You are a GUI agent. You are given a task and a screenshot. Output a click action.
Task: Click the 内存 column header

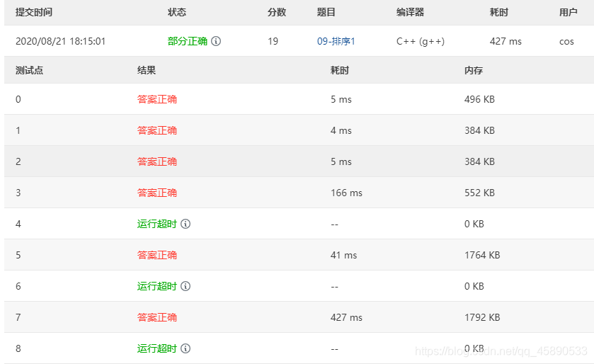pyautogui.click(x=474, y=70)
